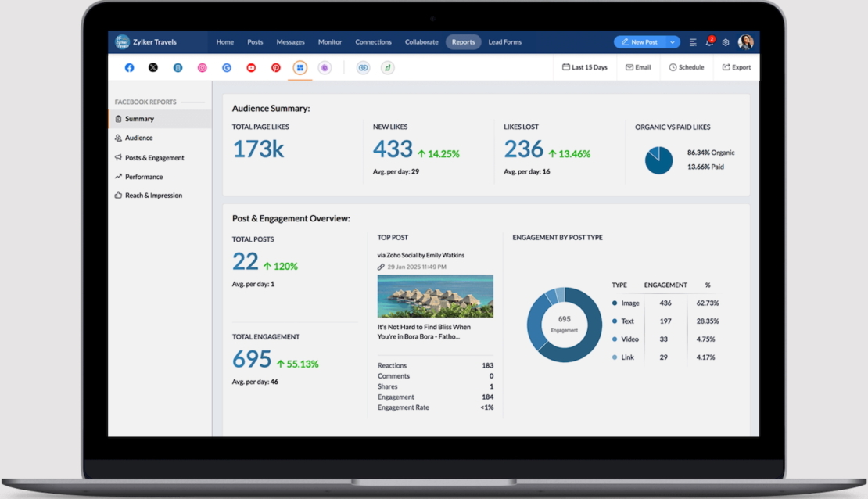The width and height of the screenshot is (868, 499).
Task: Switch to the Reports tab
Action: 463,42
